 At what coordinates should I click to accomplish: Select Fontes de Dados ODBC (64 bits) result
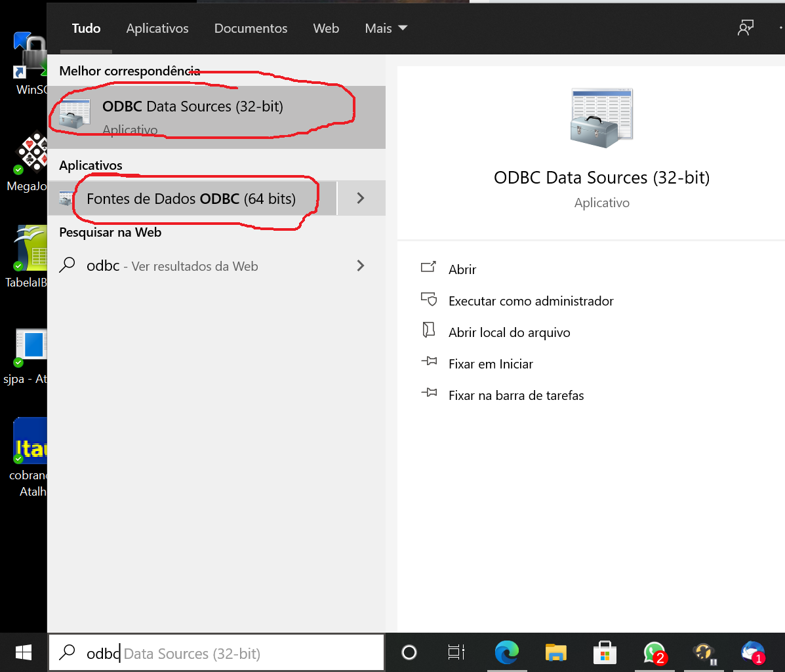pos(191,199)
